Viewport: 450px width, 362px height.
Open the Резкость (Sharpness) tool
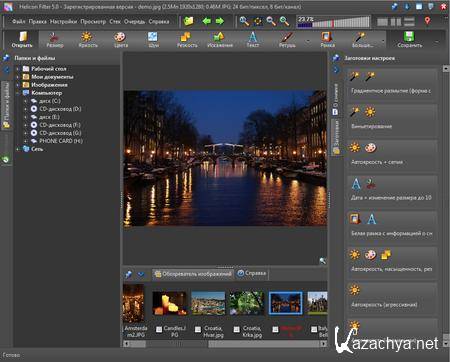[186, 39]
